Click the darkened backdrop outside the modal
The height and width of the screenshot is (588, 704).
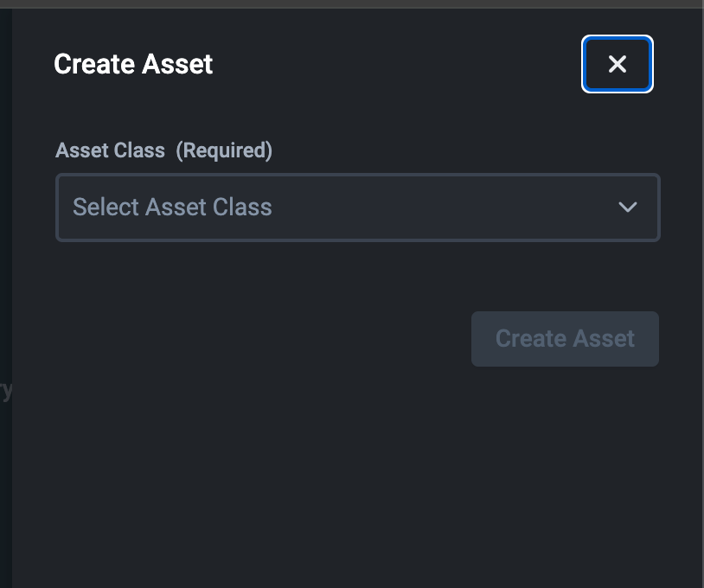pyautogui.click(x=7, y=294)
